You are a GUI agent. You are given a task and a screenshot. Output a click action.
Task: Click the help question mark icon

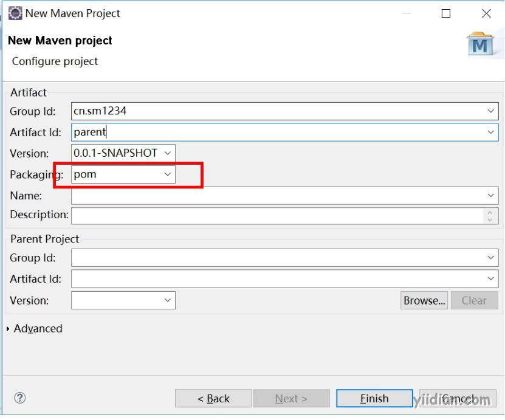[x=20, y=398]
